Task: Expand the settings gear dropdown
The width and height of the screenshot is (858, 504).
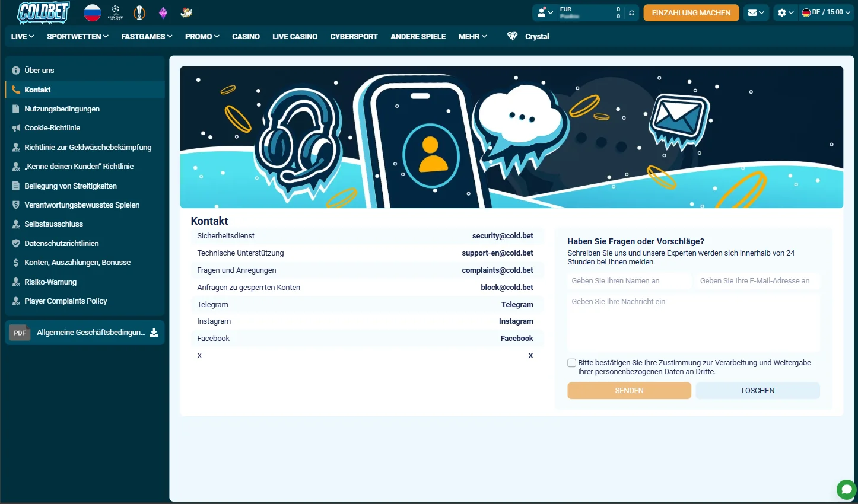Action: [786, 12]
